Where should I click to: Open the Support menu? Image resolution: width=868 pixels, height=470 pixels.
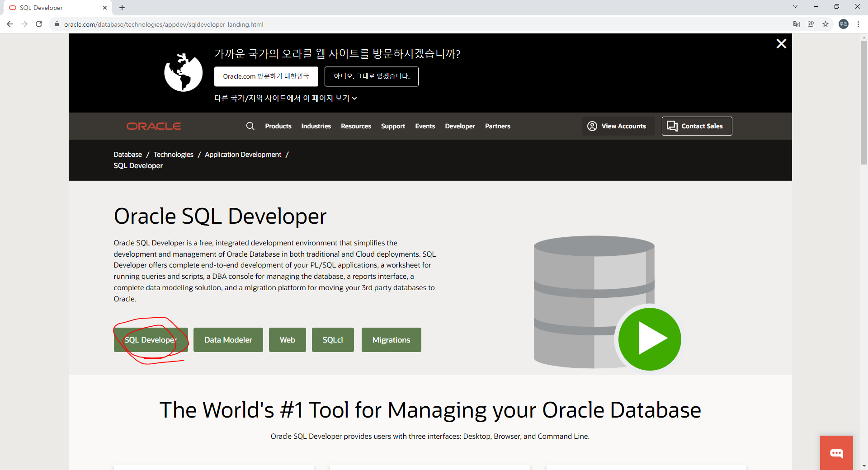[x=393, y=126]
